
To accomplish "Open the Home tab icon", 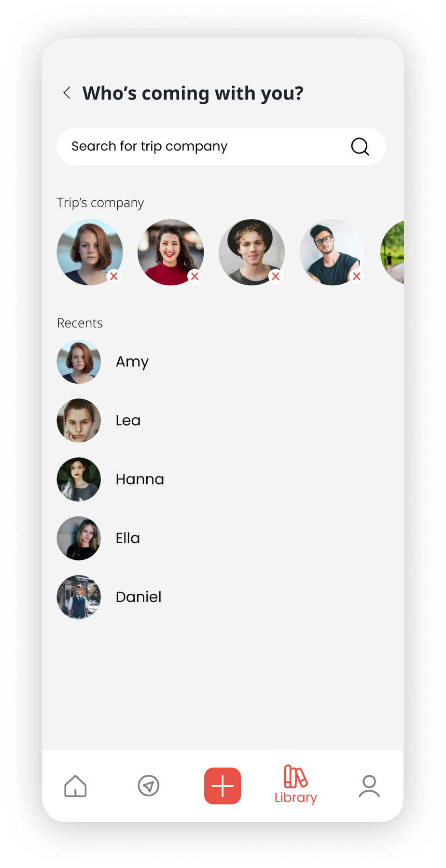I will pyautogui.click(x=75, y=786).
